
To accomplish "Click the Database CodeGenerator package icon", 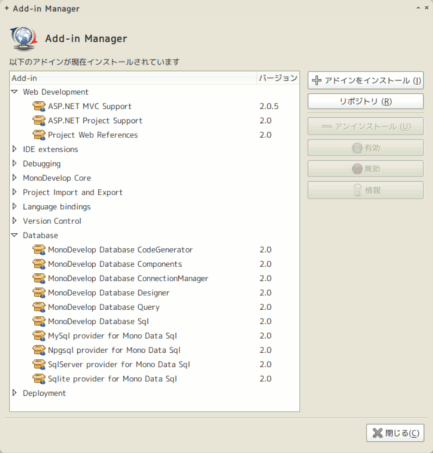I will tap(39, 250).
